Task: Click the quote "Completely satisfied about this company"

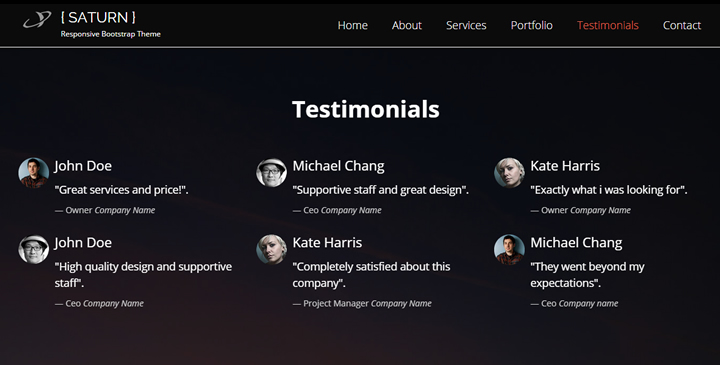Action: click(x=371, y=275)
